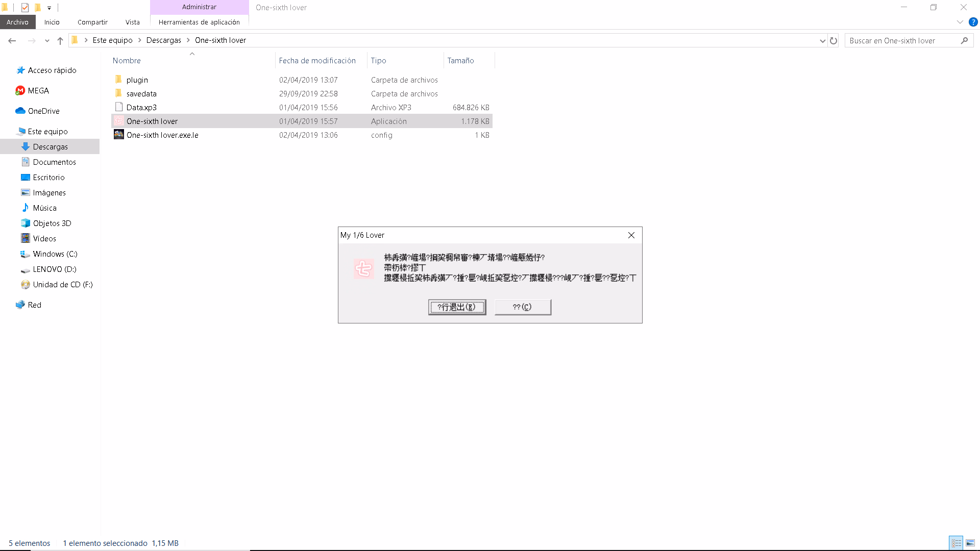The height and width of the screenshot is (551, 980).
Task: Click the 684.826 KB size cell
Action: 471,108
